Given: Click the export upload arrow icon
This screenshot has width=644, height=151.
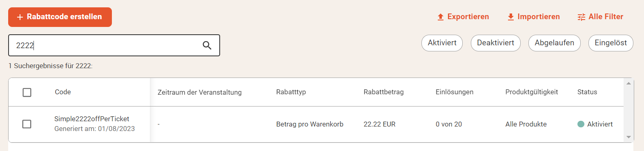Looking at the screenshot, I should [440, 17].
